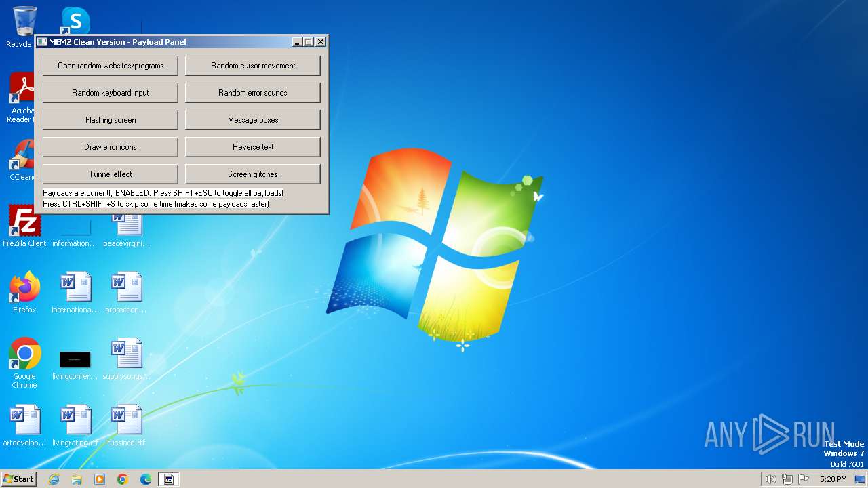Viewport: 868px width, 488px height.
Task: Click Open random websites/programs button
Action: 111,66
